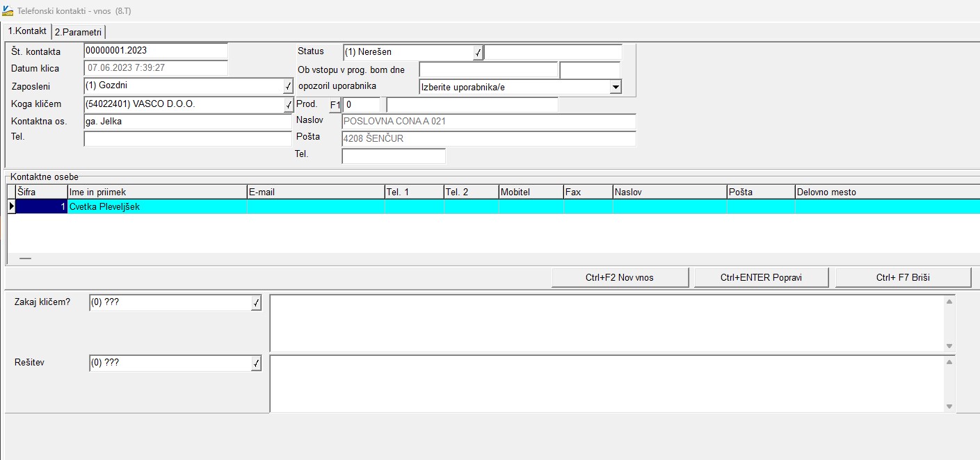Click the Šifra column header
980x460 pixels.
(x=41, y=192)
